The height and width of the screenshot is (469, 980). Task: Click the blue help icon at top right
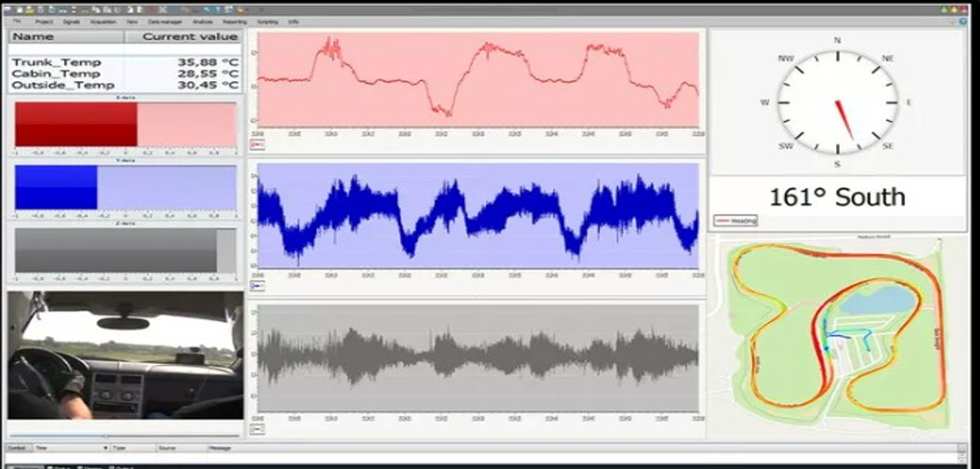(963, 20)
